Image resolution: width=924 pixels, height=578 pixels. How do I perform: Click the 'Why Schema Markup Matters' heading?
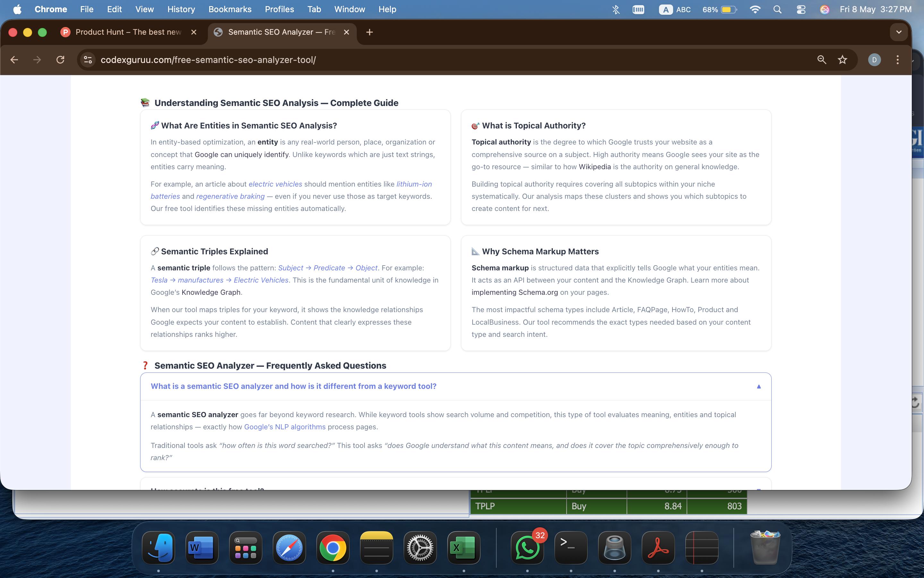pos(540,251)
